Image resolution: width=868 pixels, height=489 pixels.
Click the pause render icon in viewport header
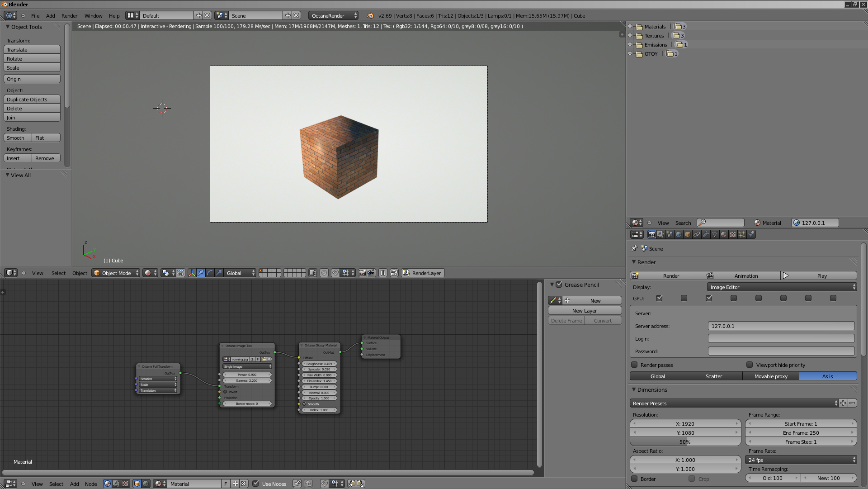[x=383, y=273]
